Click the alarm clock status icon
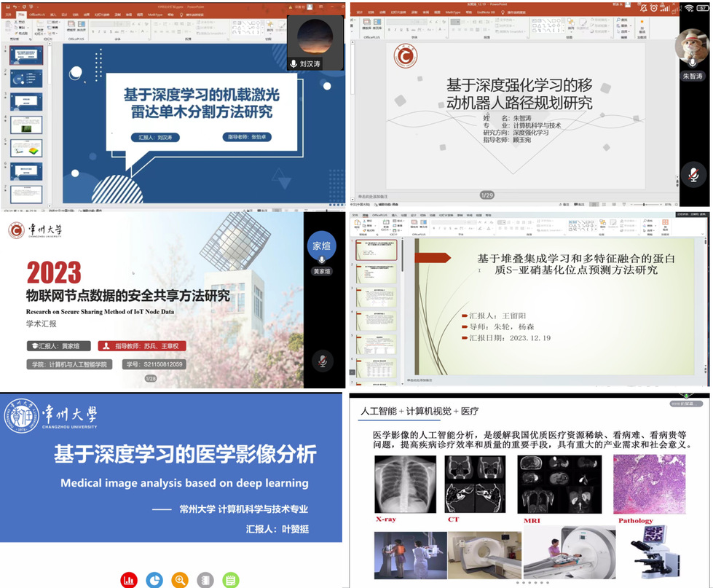 coord(654,8)
